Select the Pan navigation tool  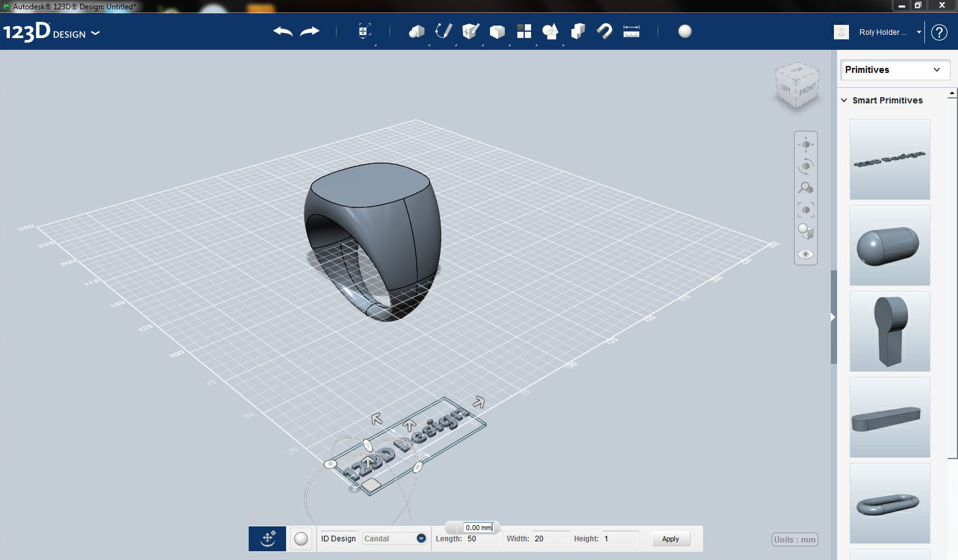click(805, 144)
